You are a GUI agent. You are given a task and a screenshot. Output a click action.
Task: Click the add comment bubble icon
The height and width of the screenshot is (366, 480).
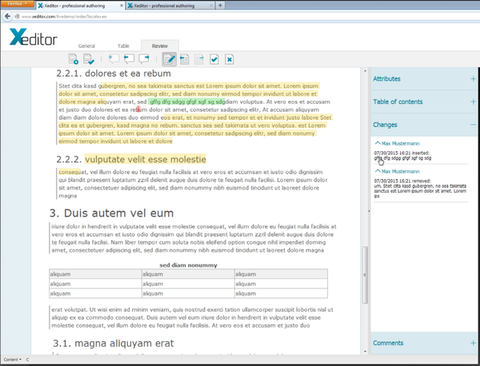coord(114,59)
